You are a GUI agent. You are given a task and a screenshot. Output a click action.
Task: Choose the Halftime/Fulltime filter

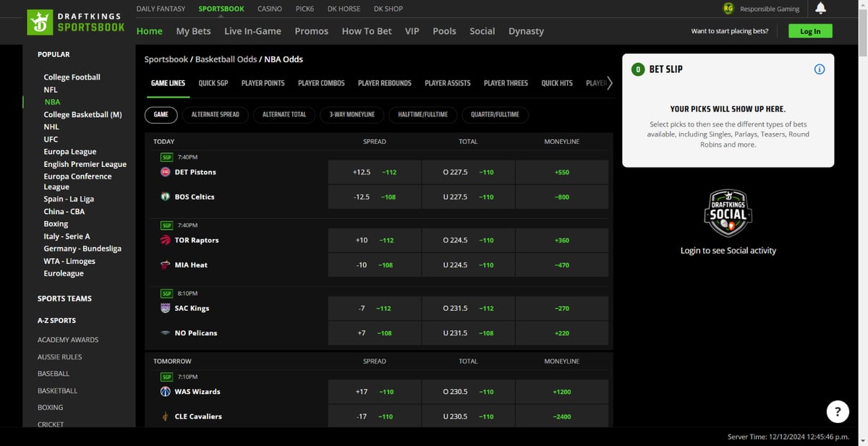pos(423,114)
